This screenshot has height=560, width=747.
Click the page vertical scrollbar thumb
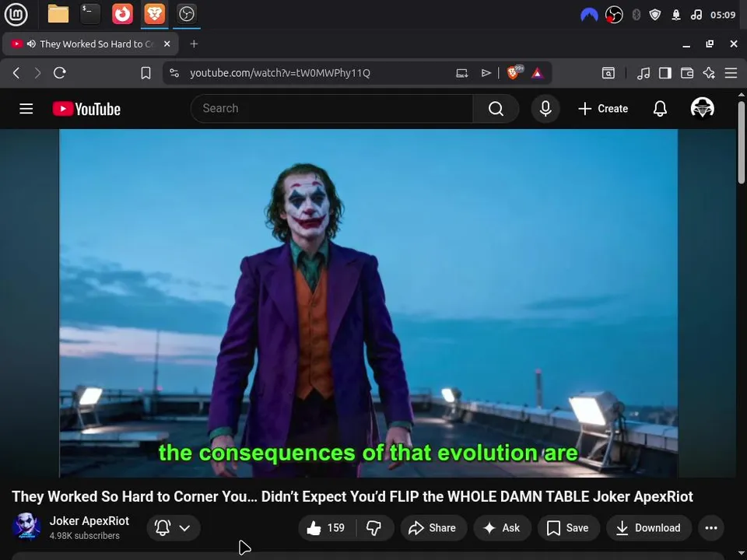click(742, 142)
